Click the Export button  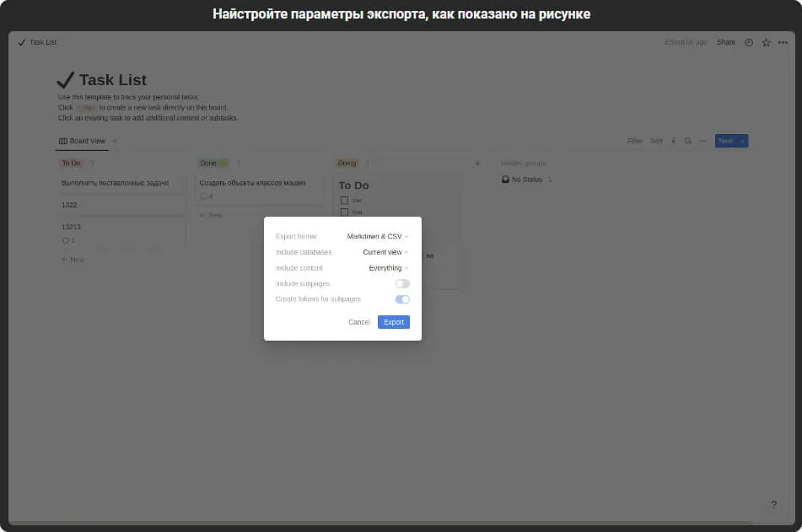[393, 322]
